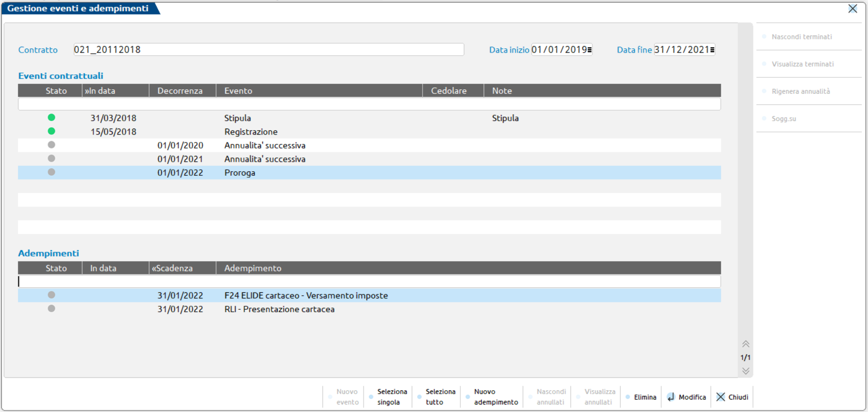Screen dimensions: 868x412
Task: Click Nuovo adempimento button
Action: (495, 397)
